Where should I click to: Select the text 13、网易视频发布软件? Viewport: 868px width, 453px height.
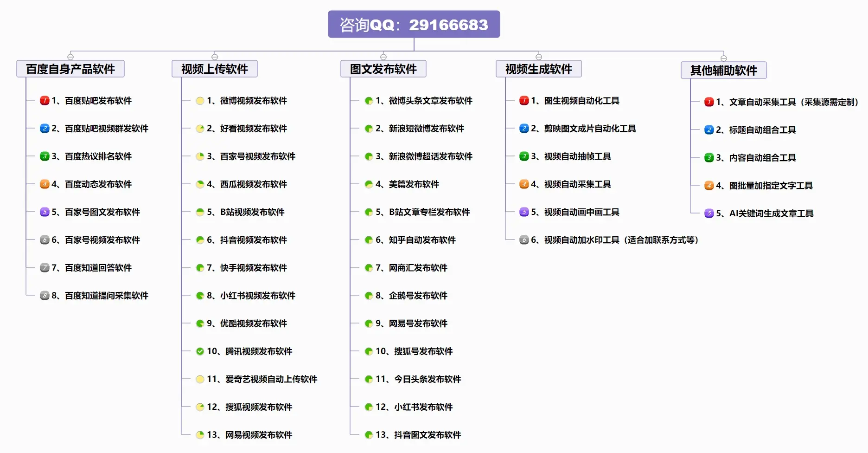tap(250, 435)
